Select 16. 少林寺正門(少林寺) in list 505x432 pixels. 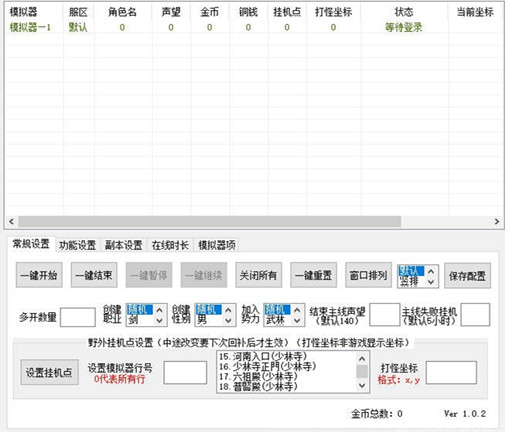click(287, 367)
